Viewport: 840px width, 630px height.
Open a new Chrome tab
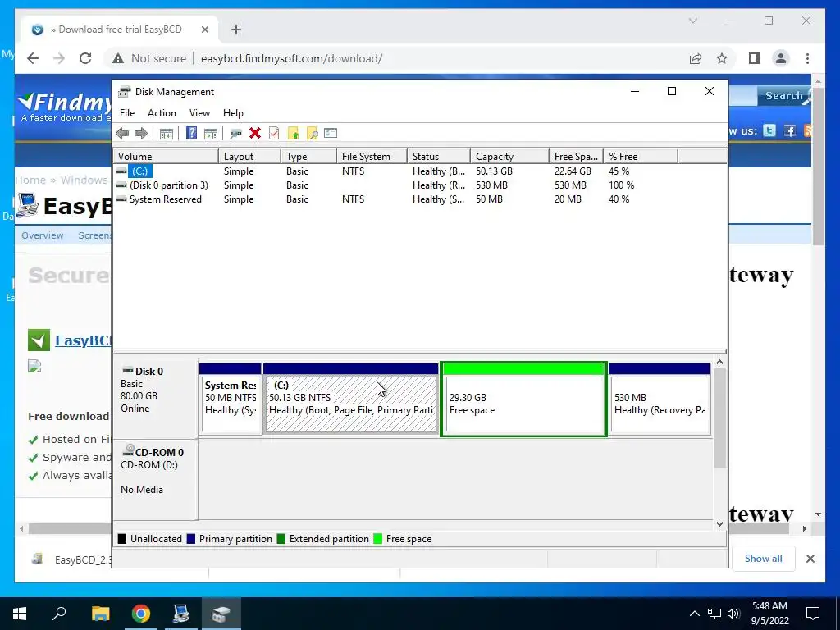pos(236,30)
